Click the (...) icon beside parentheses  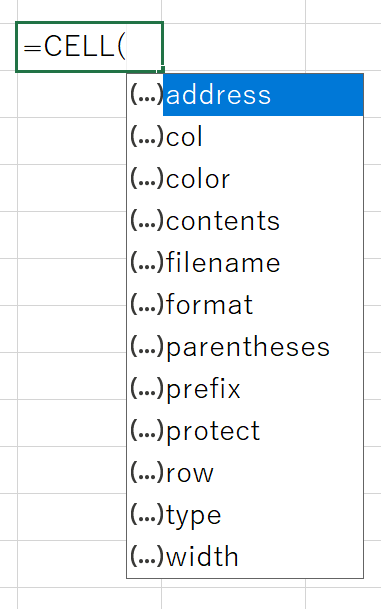[x=146, y=346]
